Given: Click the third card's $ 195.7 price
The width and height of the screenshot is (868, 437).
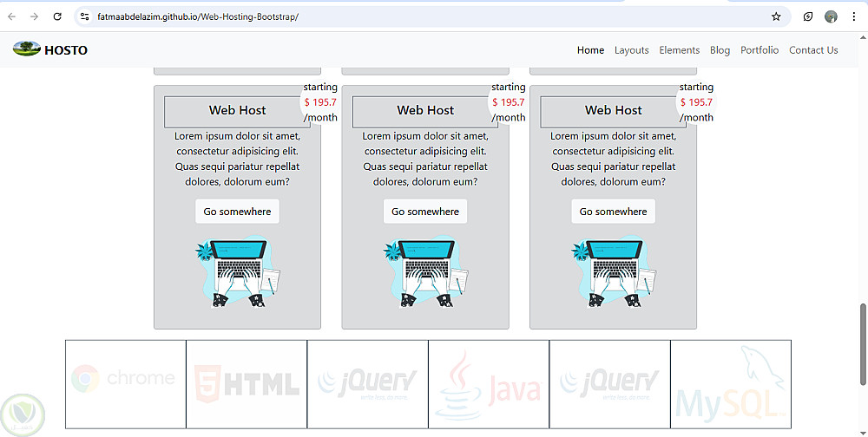Looking at the screenshot, I should click(x=696, y=102).
